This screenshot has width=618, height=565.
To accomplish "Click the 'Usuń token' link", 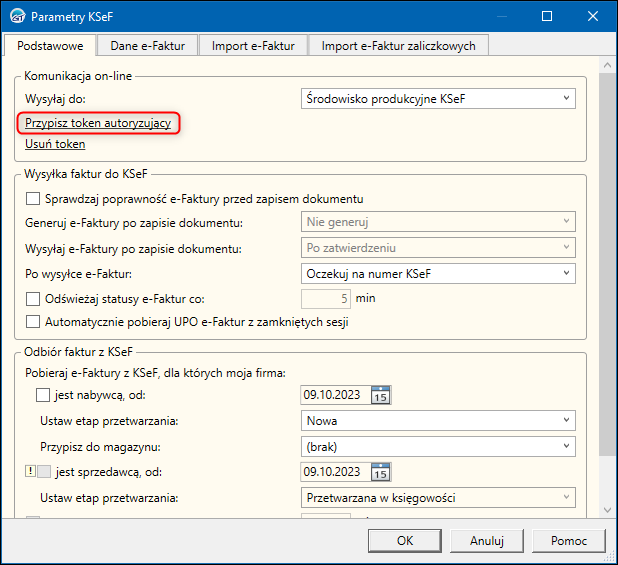I will pos(55,144).
